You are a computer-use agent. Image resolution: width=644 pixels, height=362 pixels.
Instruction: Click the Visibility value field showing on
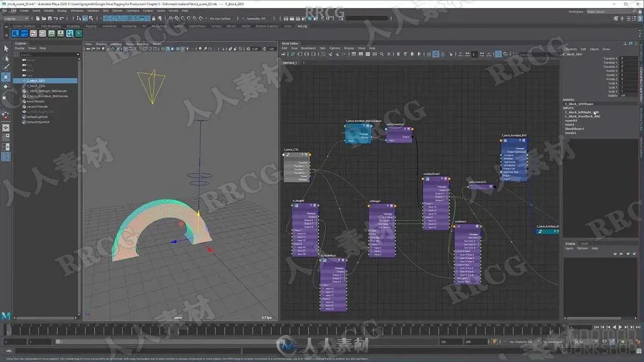630,95
